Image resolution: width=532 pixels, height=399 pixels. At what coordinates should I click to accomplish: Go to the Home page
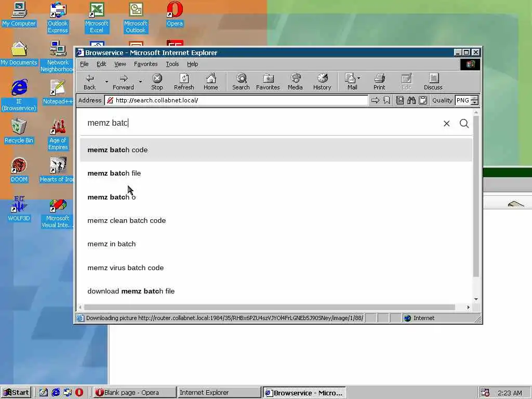[211, 82]
